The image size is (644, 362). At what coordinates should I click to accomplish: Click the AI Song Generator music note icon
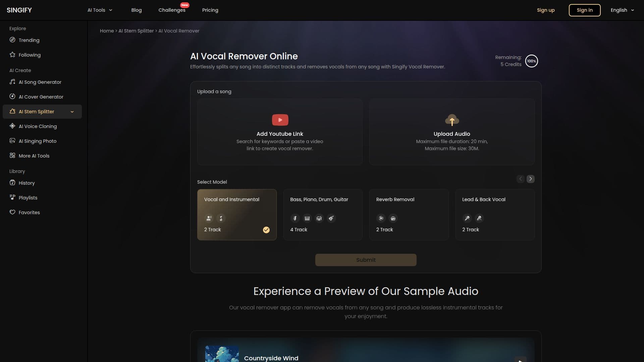click(12, 82)
